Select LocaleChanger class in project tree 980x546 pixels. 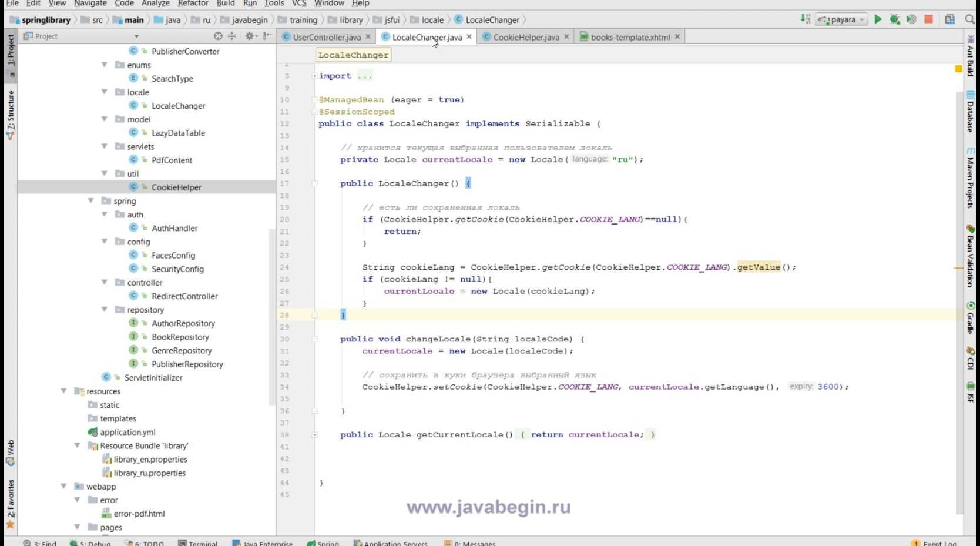[178, 106]
